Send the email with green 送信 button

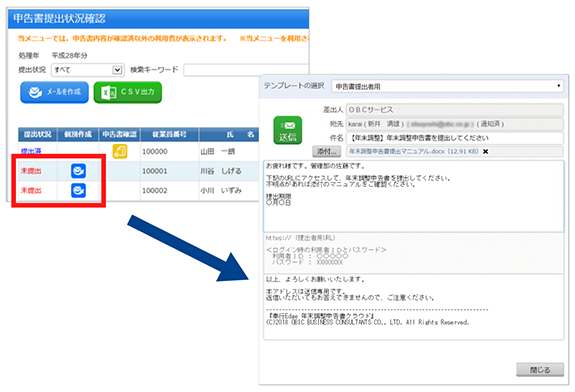[x=288, y=130]
